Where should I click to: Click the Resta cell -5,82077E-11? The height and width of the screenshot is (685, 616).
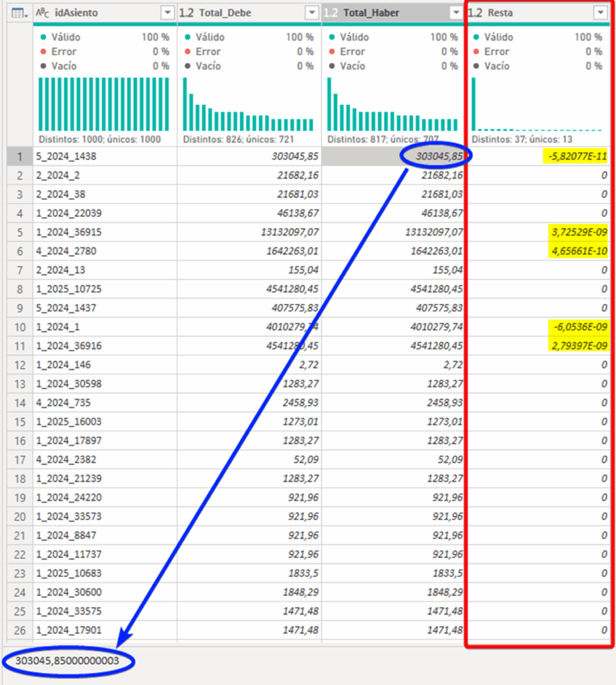point(537,157)
